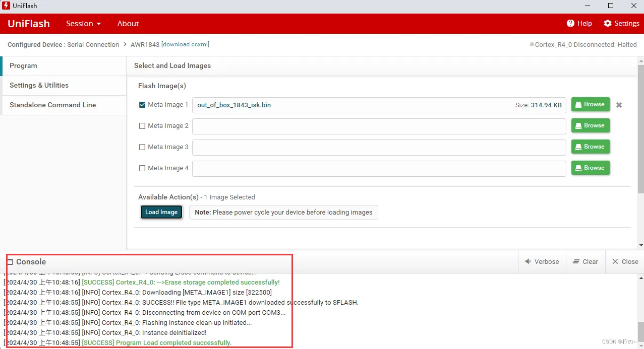The height and width of the screenshot is (349, 644).
Task: Open the Session dropdown menu
Action: [83, 24]
